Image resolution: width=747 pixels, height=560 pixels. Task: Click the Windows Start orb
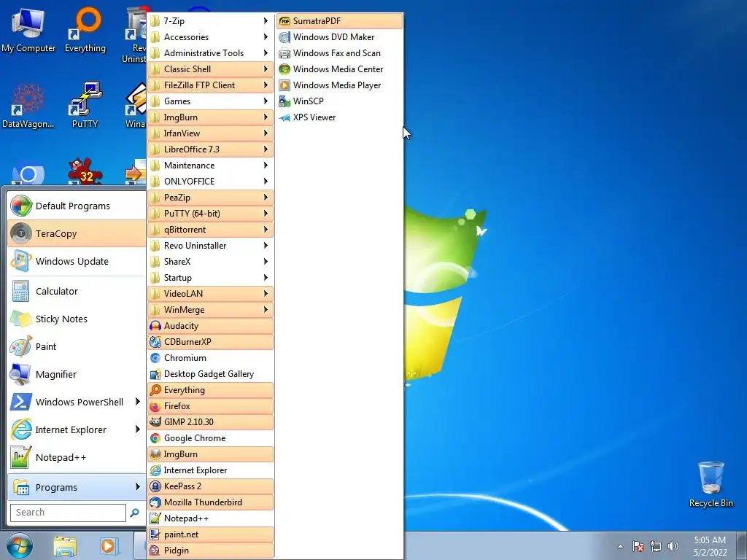pos(19,545)
